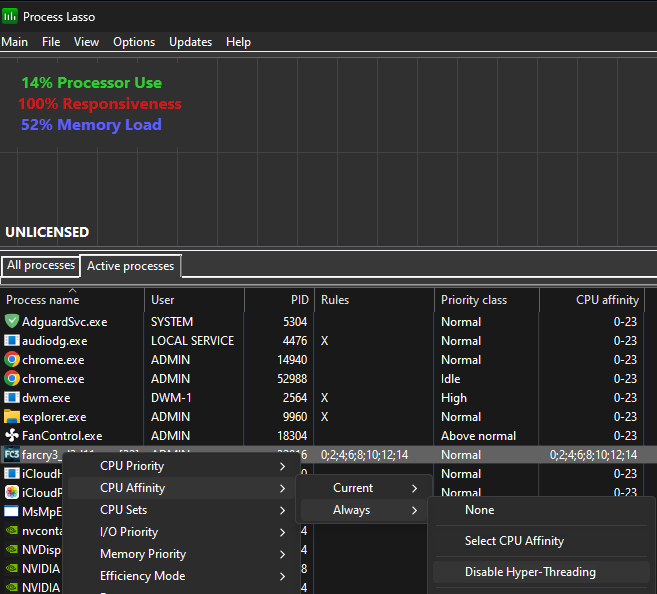Expand the Always affinity submenu
Image resolution: width=657 pixels, height=594 pixels.
pos(364,510)
